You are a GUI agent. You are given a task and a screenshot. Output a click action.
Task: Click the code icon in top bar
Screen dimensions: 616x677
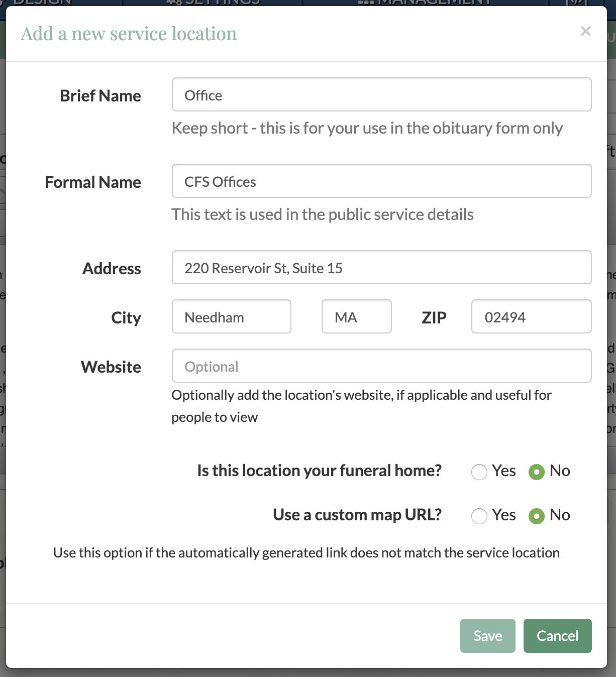[576, 3]
